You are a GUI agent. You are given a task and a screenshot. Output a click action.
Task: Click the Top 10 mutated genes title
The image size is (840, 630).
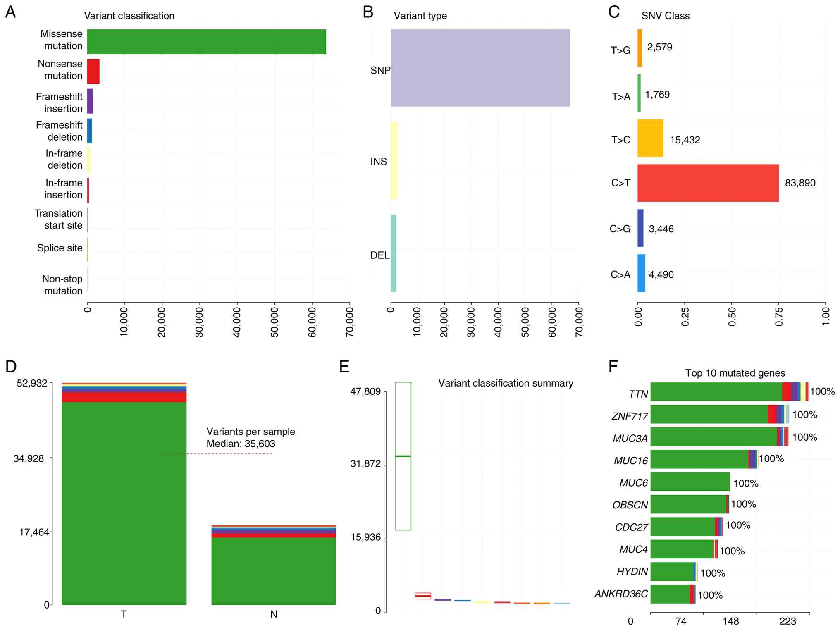coord(735,373)
